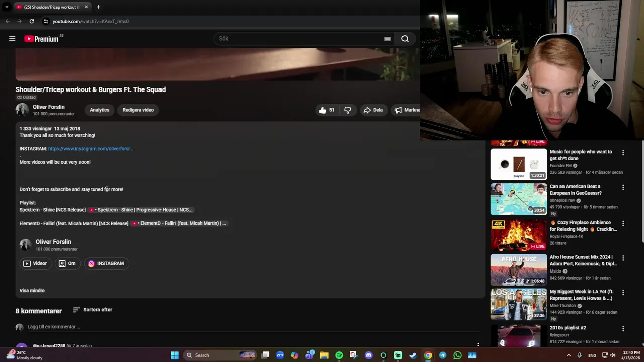Click the '8 kommentarer' heading
The width and height of the screenshot is (644, 362).
pos(39,311)
